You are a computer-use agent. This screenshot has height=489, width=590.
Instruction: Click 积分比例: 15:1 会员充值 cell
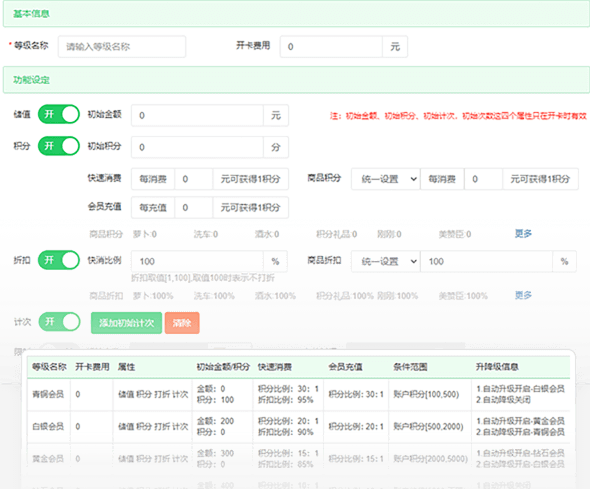coord(356,459)
